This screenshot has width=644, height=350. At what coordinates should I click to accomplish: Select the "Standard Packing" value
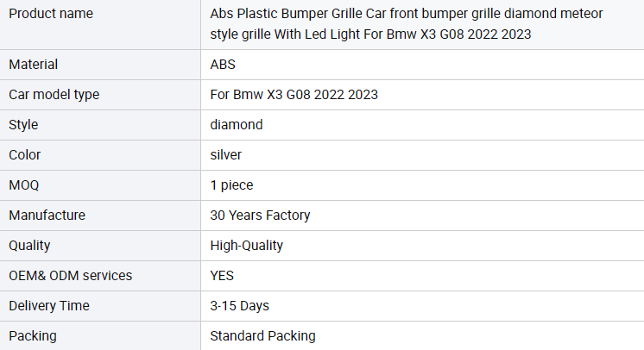click(262, 336)
